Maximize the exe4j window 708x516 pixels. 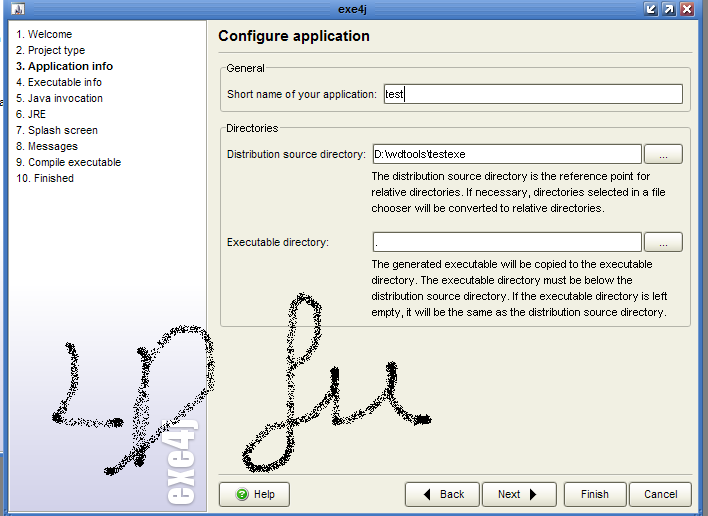pyautogui.click(x=669, y=9)
